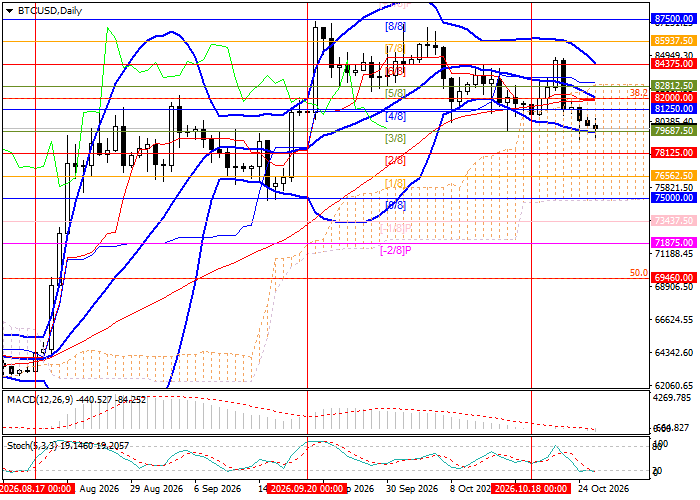The height and width of the screenshot is (500, 700).
Task: Select the 78125.00 price level label
Action: (673, 153)
